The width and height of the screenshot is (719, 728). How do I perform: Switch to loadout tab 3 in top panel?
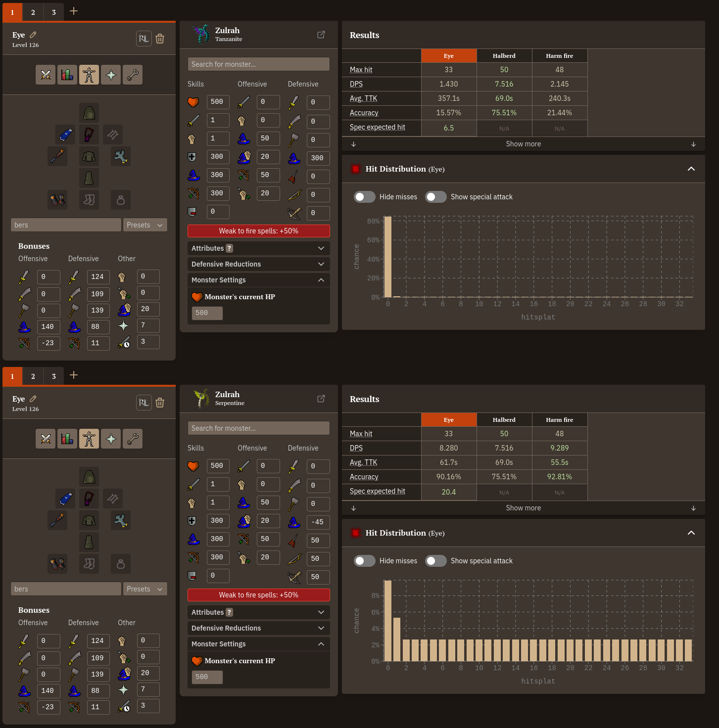click(54, 12)
